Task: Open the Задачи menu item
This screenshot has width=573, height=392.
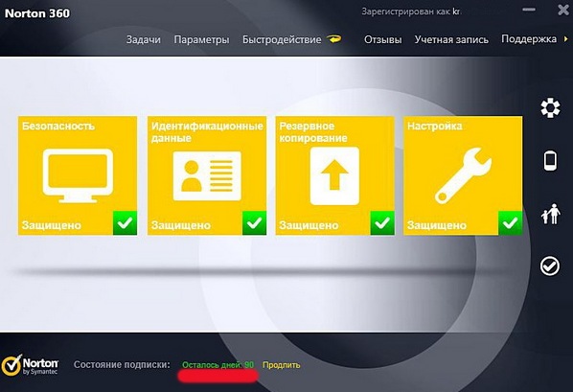Action: tap(144, 39)
